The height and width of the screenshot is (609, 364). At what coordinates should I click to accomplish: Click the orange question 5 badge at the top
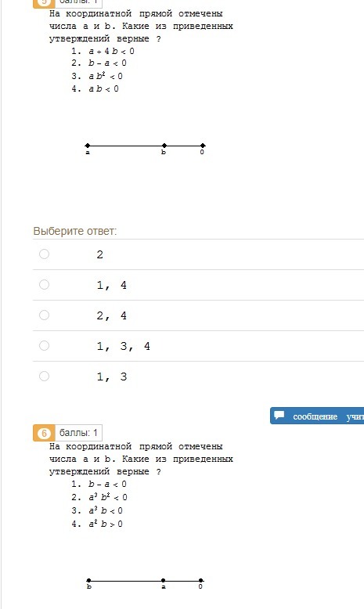(44, 2)
